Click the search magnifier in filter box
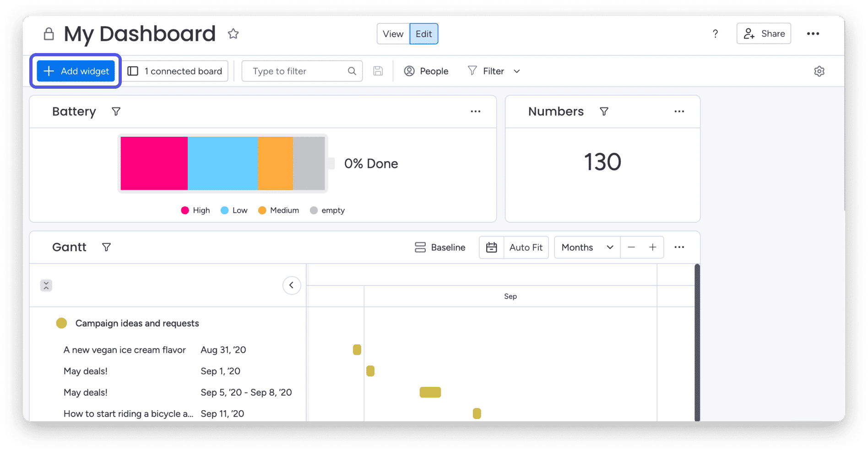The width and height of the screenshot is (868, 451). 352,71
